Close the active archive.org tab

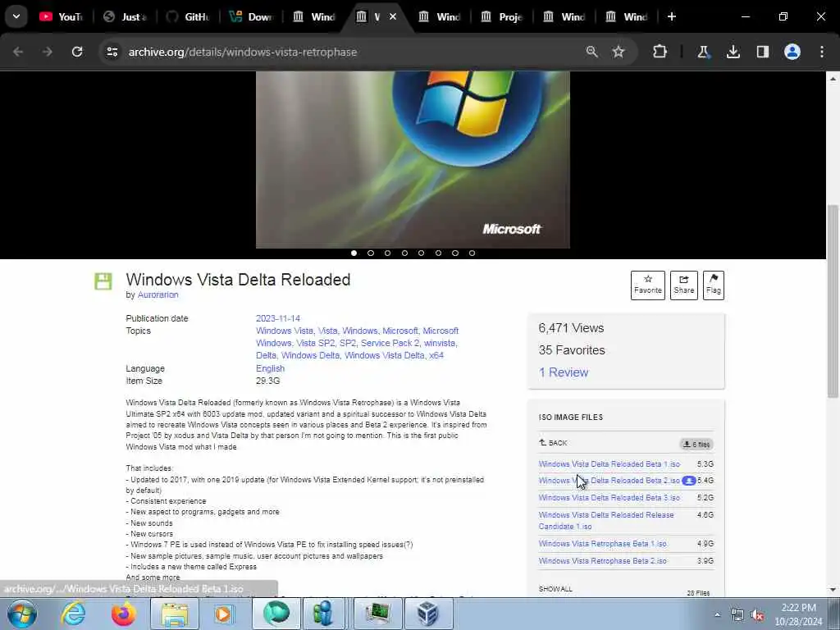[x=393, y=16]
